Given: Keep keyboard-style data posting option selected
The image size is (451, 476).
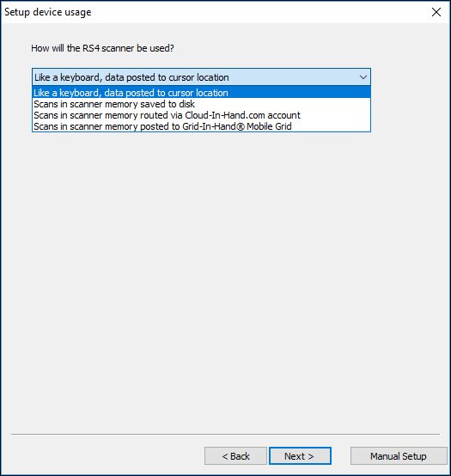Looking at the screenshot, I should [x=201, y=93].
